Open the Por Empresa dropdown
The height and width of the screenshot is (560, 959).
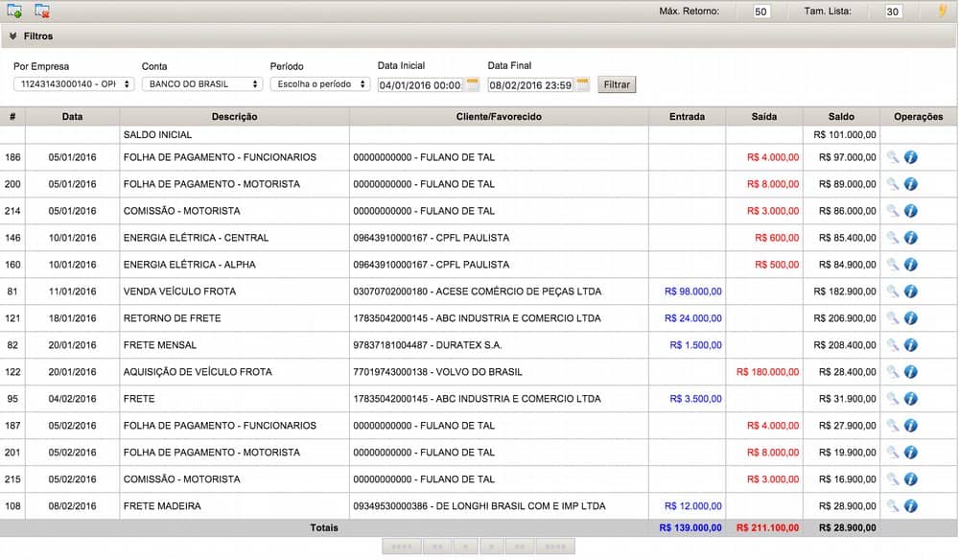coord(74,83)
